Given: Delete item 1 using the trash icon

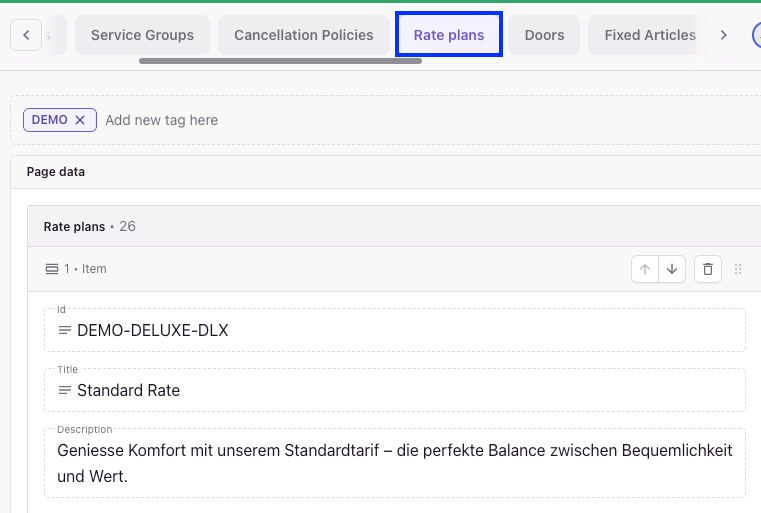Looking at the screenshot, I should (708, 269).
